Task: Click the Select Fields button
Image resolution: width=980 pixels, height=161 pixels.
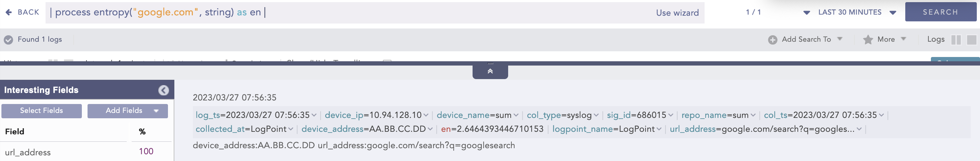Action: pos(42,111)
